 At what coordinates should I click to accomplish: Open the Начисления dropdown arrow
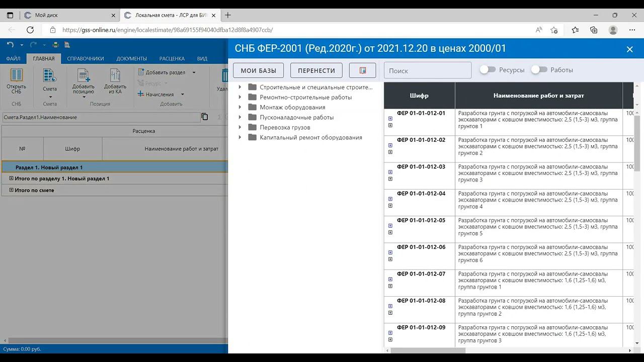pos(182,95)
